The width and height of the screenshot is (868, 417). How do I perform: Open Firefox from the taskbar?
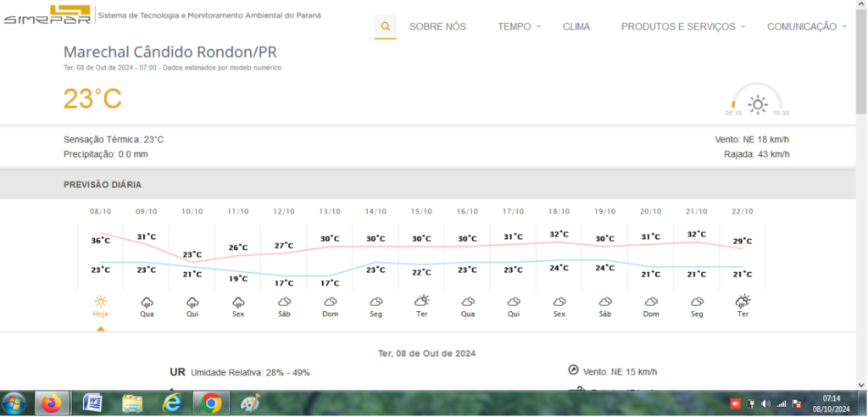52,403
